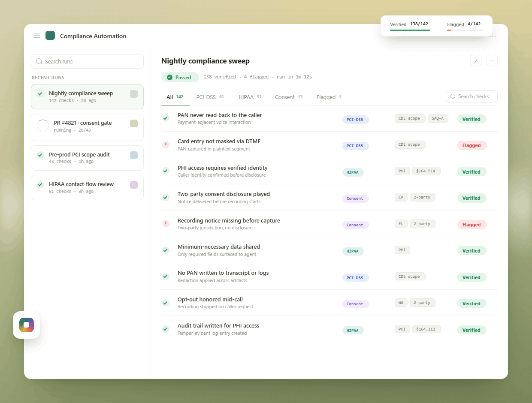Click check icon for PHI access requires identity
This screenshot has width=532, height=403.
click(x=166, y=171)
